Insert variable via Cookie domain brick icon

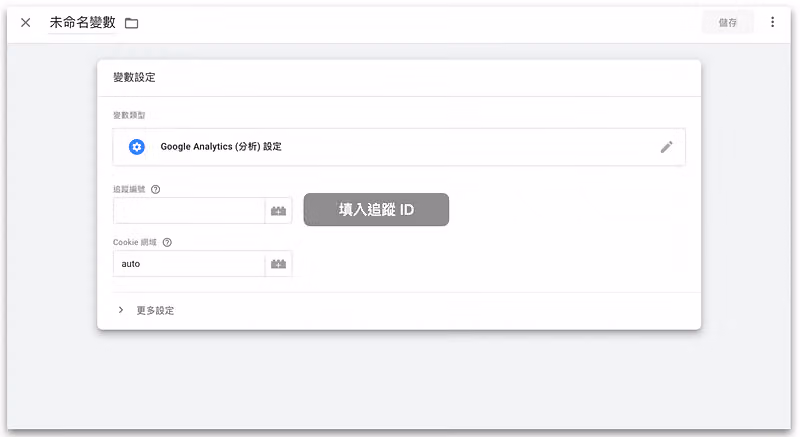click(x=278, y=264)
